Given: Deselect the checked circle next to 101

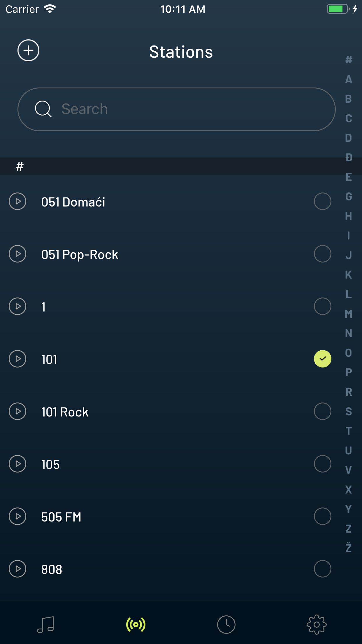Looking at the screenshot, I should [x=322, y=359].
